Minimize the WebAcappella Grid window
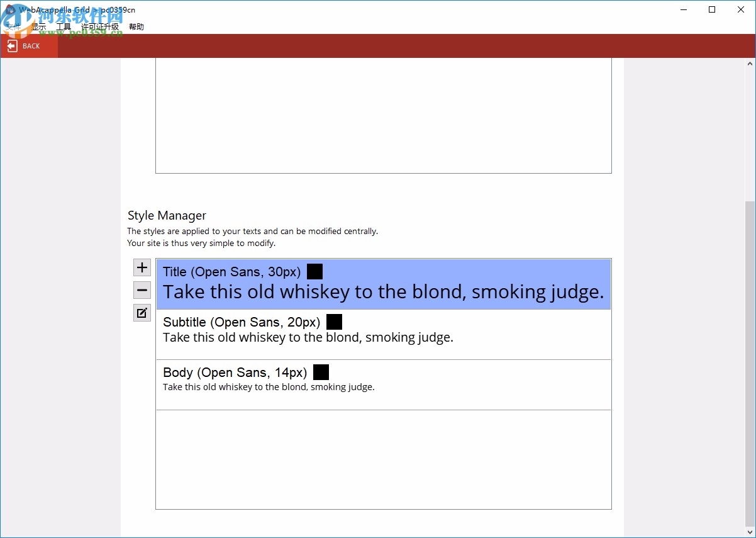The height and width of the screenshot is (538, 756). tap(683, 9)
